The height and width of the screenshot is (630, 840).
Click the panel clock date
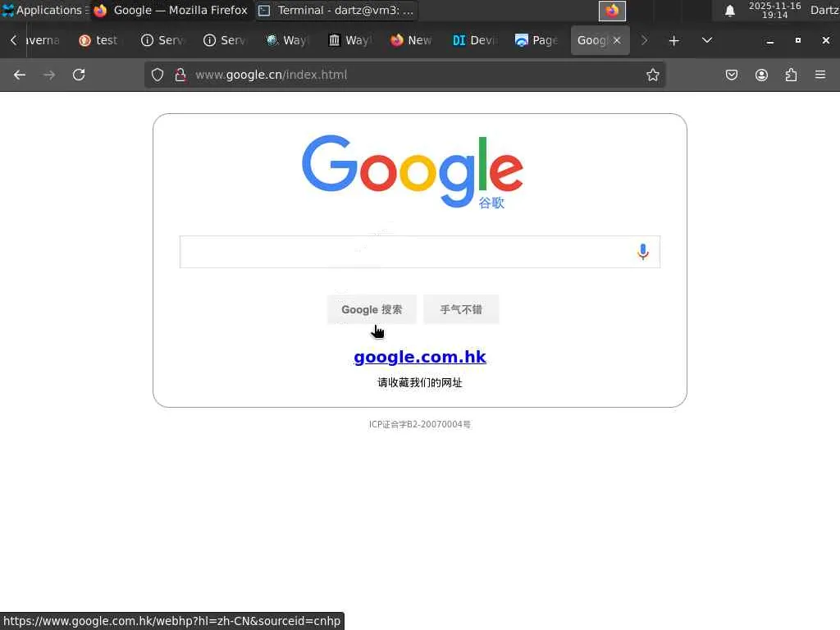point(774,10)
